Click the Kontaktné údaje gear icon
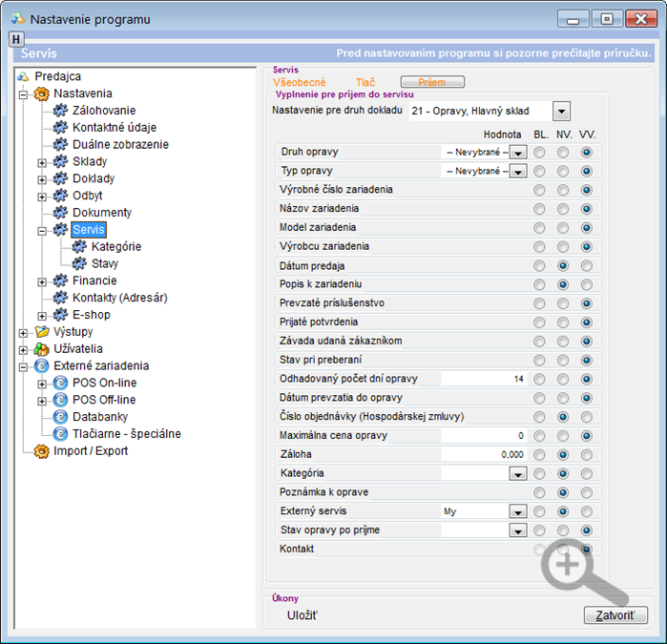Screen dimensions: 667x644 pyautogui.click(x=60, y=128)
